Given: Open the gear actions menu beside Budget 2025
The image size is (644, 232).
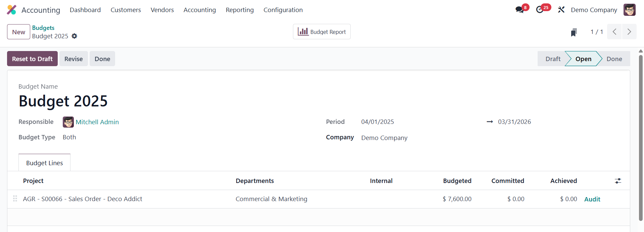Looking at the screenshot, I should point(75,36).
